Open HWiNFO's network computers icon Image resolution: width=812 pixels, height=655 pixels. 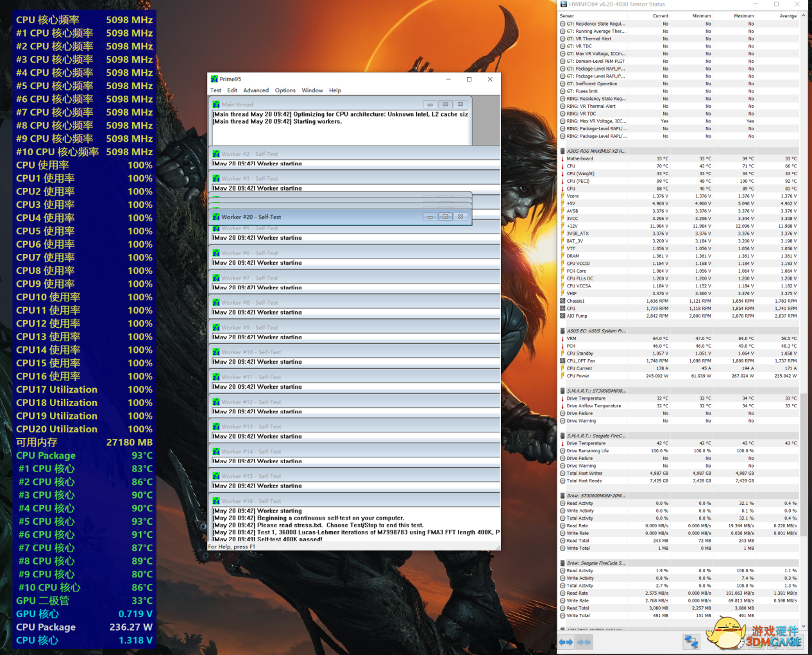[691, 642]
